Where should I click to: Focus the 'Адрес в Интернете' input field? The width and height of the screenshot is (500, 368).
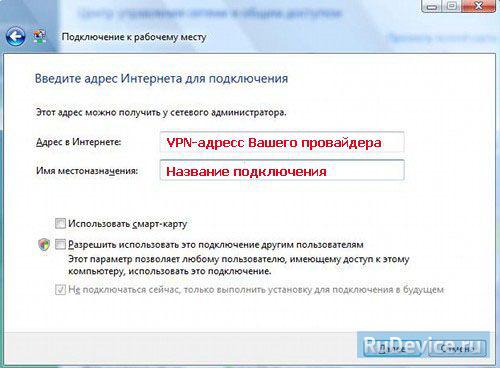click(x=282, y=142)
